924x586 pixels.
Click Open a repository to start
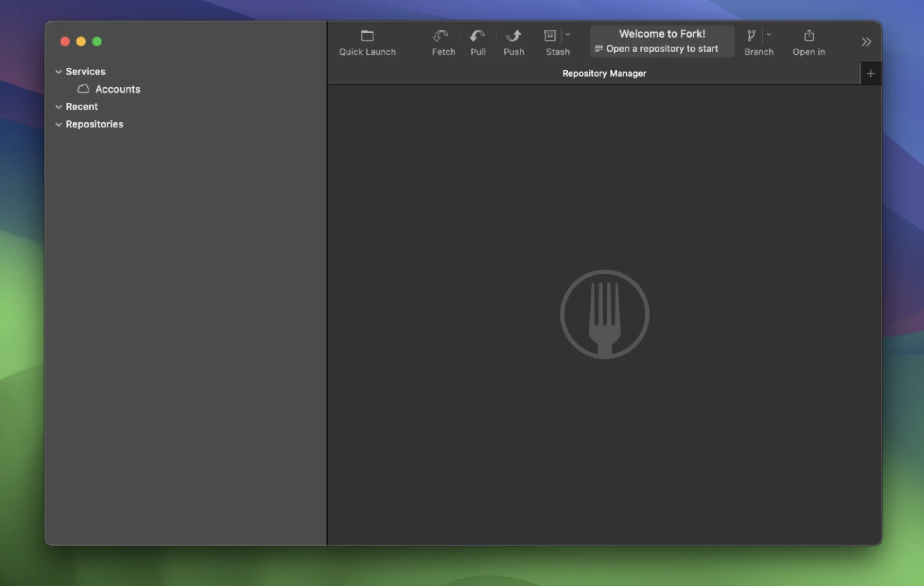[x=662, y=48]
